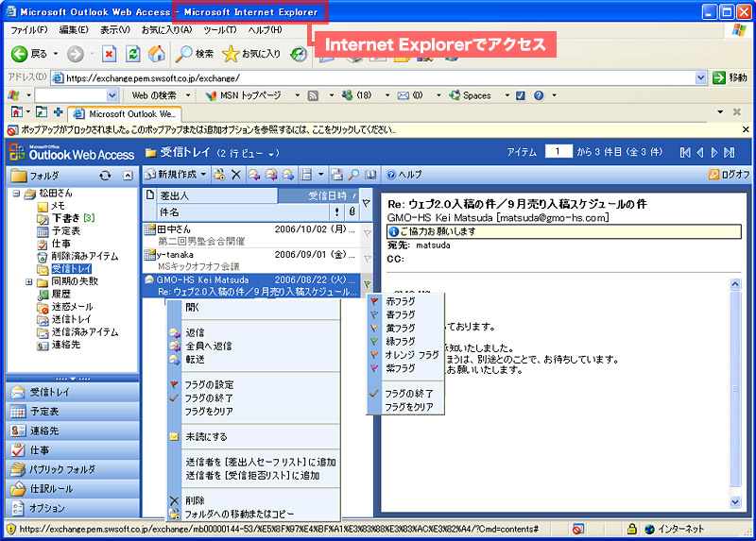Screen dimensions: 756x541
Task: Click the IE Home icon
Action: [156, 54]
